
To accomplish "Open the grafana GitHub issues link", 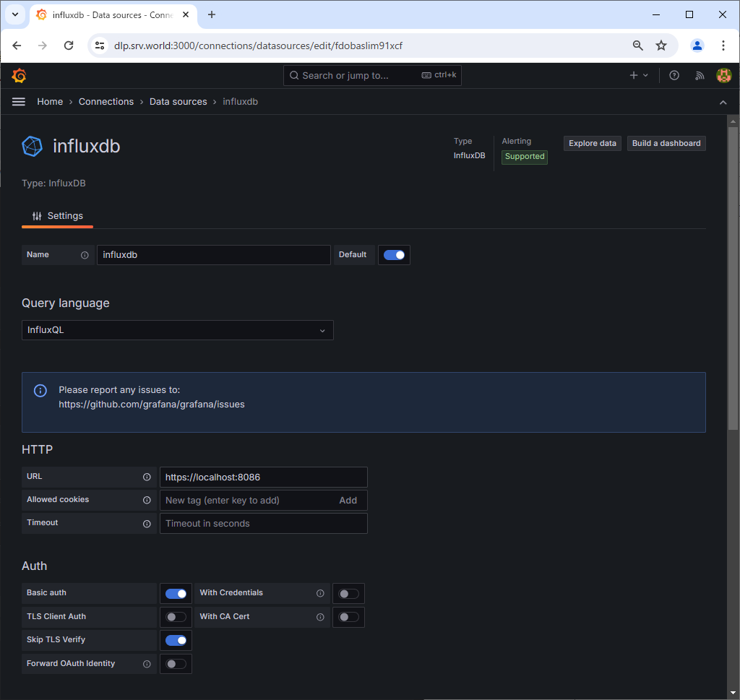I will [x=152, y=405].
